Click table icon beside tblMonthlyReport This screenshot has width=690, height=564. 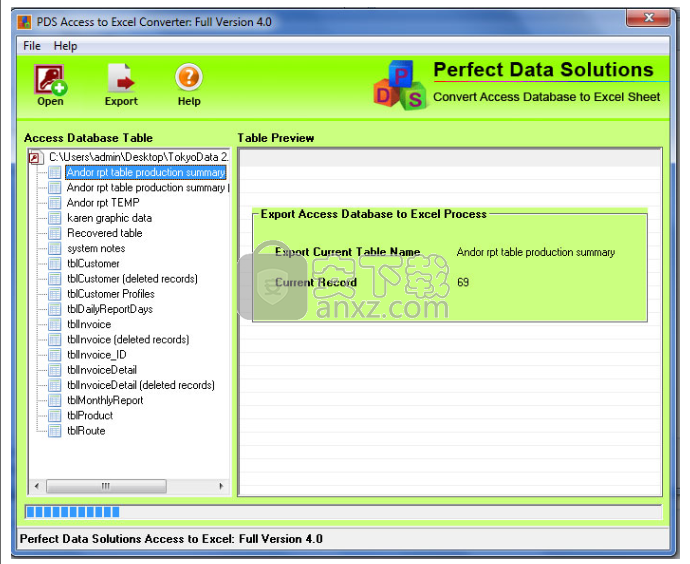(55, 400)
